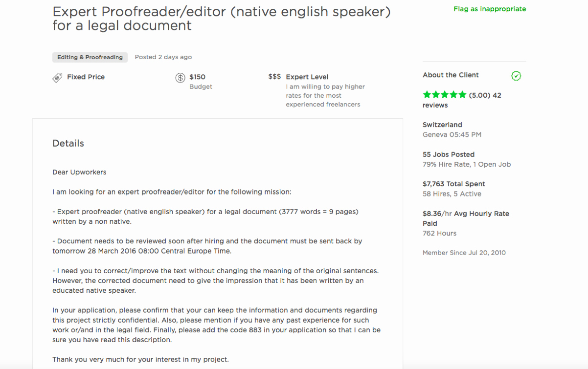The image size is (588, 369).
Task: Click 55 Jobs Posted client stat
Action: (x=449, y=154)
